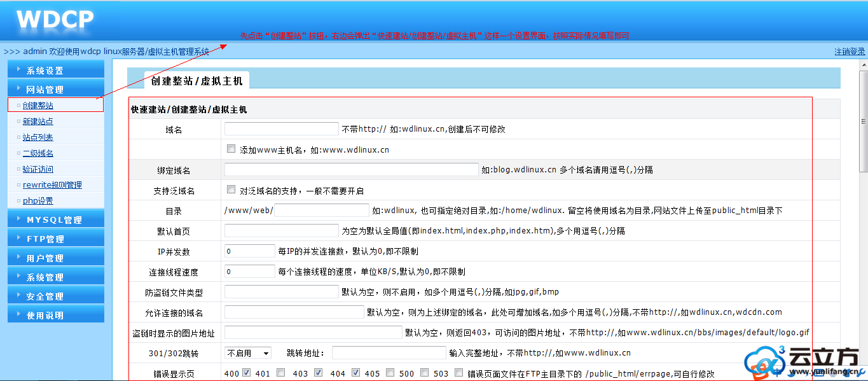Click the 注销登录 logout link

850,52
